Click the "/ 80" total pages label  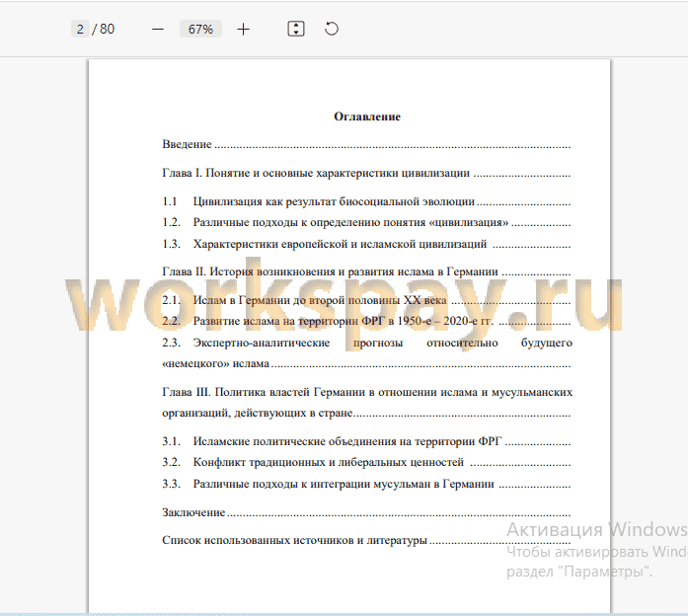pos(104,29)
